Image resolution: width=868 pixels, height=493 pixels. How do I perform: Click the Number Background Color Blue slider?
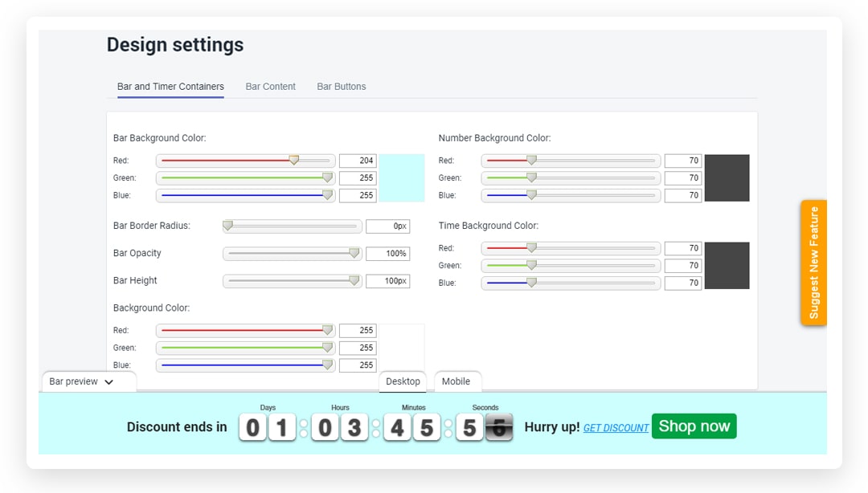click(571, 195)
